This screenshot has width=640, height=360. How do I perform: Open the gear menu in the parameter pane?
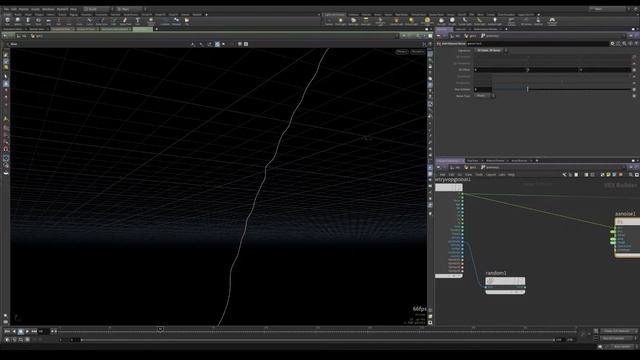click(x=612, y=43)
